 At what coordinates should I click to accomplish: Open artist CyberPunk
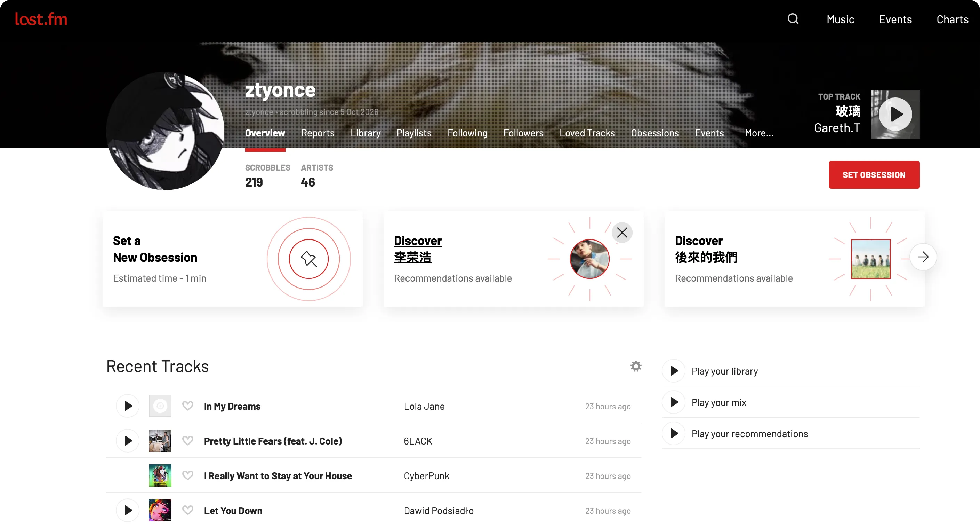pyautogui.click(x=426, y=475)
